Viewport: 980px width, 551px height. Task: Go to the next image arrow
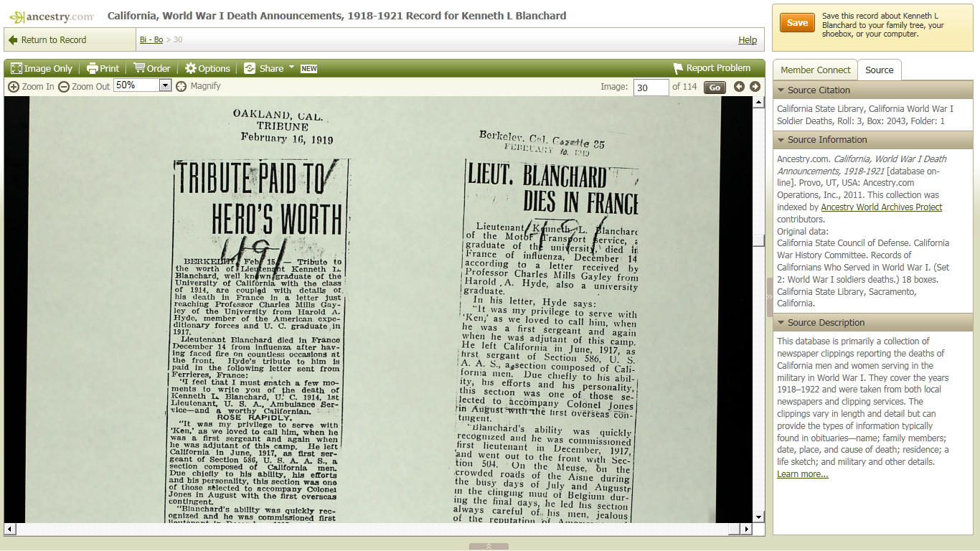click(755, 87)
